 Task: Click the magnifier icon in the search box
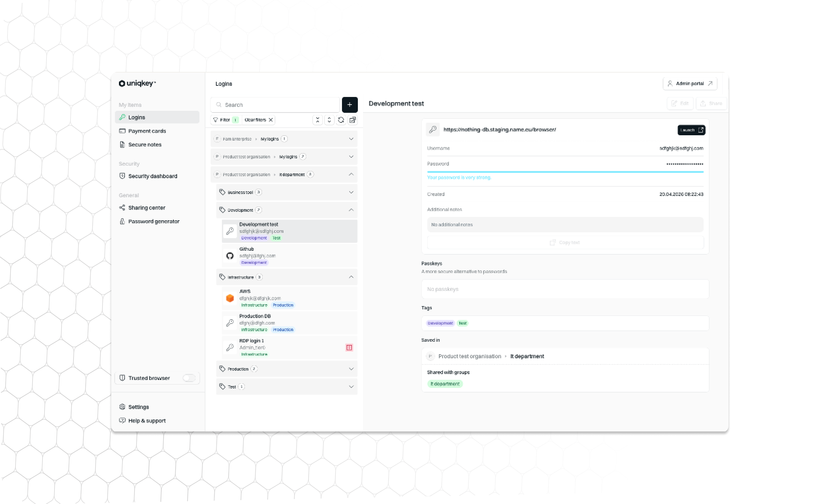pyautogui.click(x=219, y=105)
